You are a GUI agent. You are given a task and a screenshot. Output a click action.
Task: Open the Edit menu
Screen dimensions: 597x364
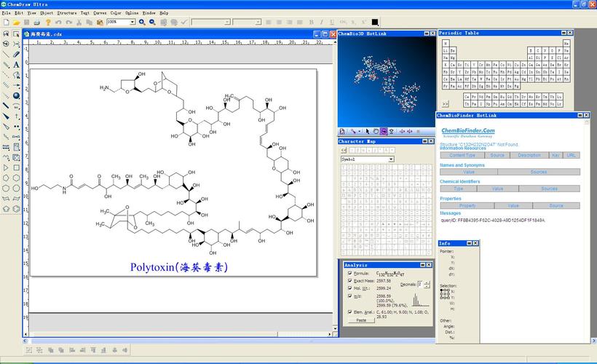pos(19,13)
